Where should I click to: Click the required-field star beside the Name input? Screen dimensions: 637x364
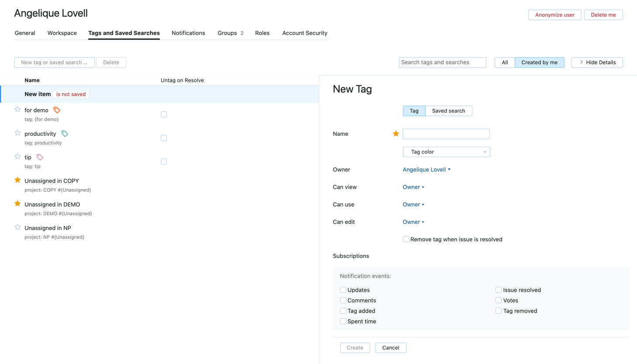[x=396, y=134]
